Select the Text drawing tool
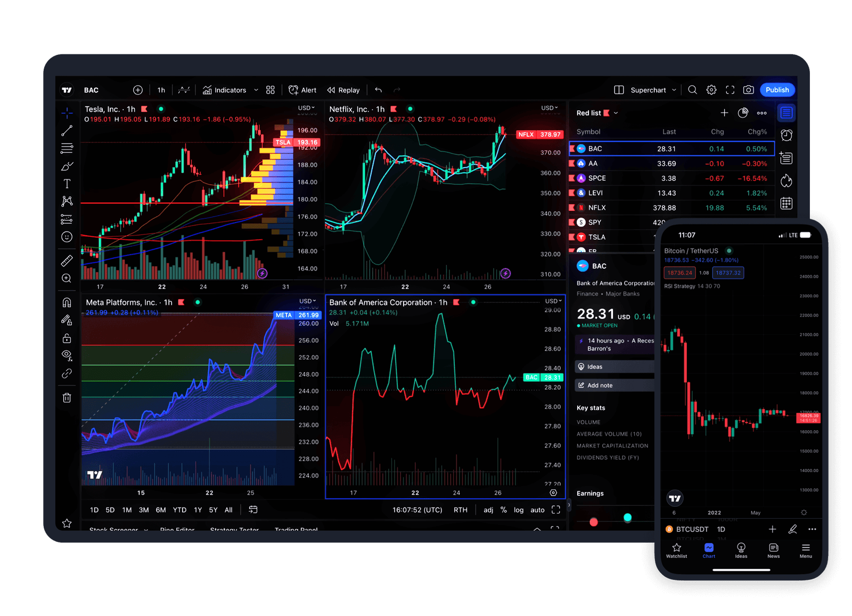 click(x=67, y=183)
